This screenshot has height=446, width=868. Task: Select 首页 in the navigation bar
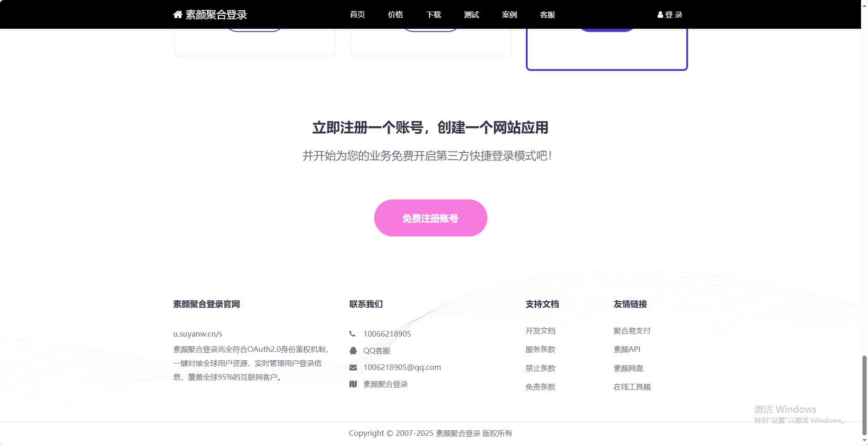[x=357, y=14]
